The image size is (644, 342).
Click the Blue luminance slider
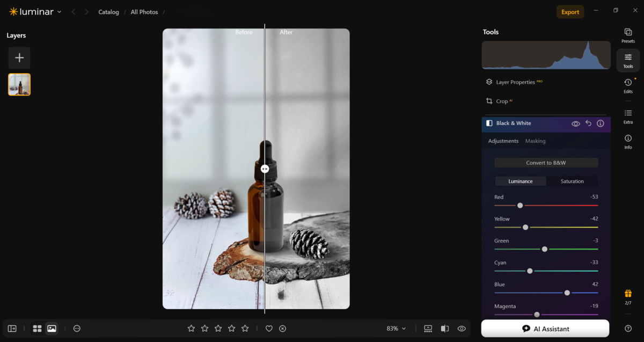(x=546, y=293)
